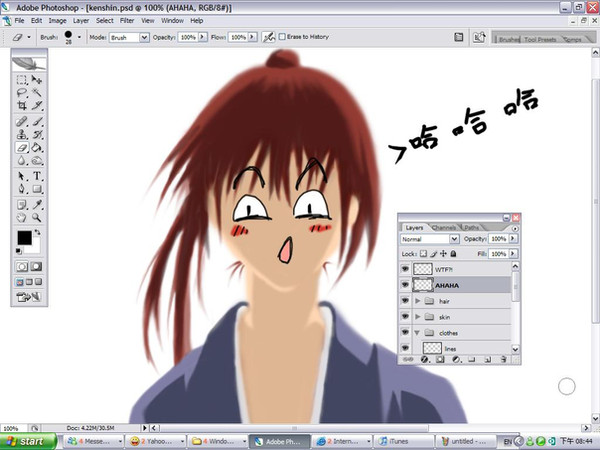This screenshot has height=450, width=600.
Task: Click the create new set folder icon
Action: click(x=472, y=359)
